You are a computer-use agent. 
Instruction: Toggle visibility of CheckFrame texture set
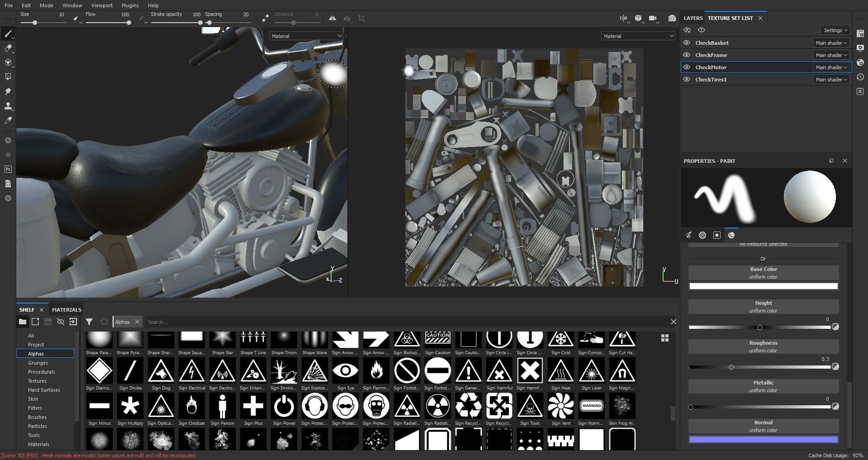tap(687, 55)
